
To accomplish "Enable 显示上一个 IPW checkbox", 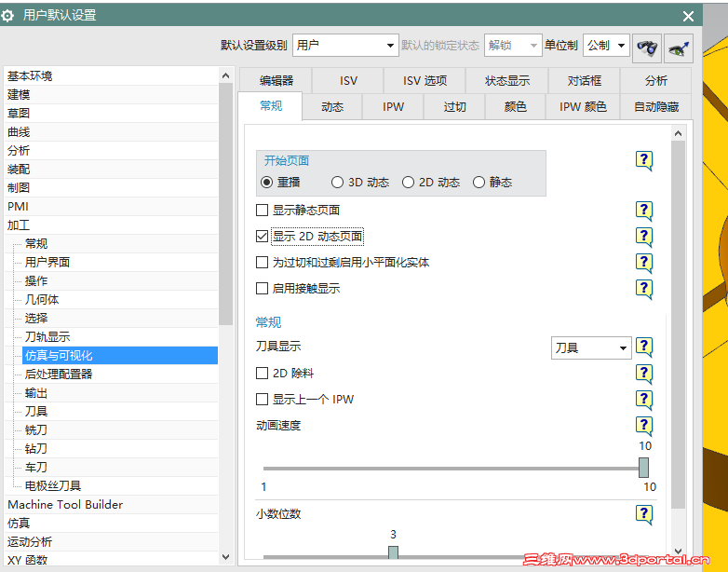I will pyautogui.click(x=262, y=399).
